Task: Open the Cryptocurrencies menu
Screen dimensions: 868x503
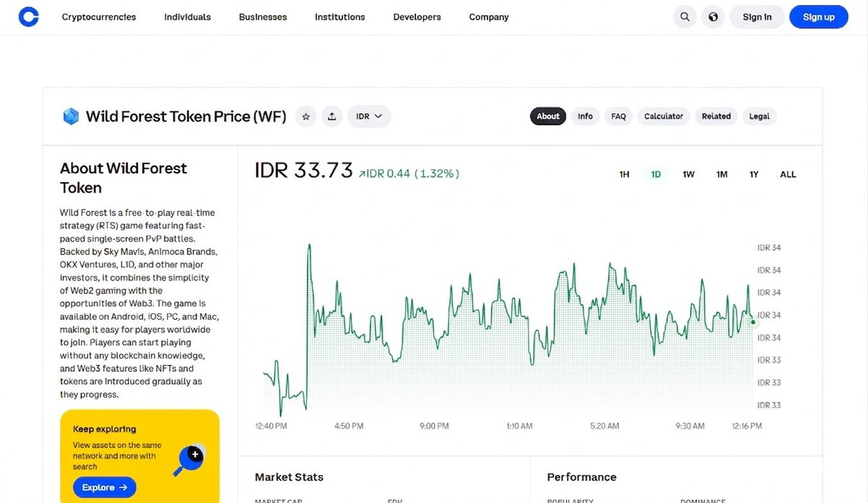Action: coord(99,17)
